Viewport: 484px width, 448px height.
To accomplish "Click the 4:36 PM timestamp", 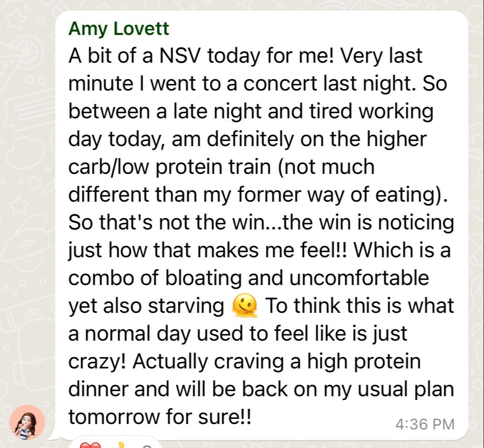I will 425,424.
